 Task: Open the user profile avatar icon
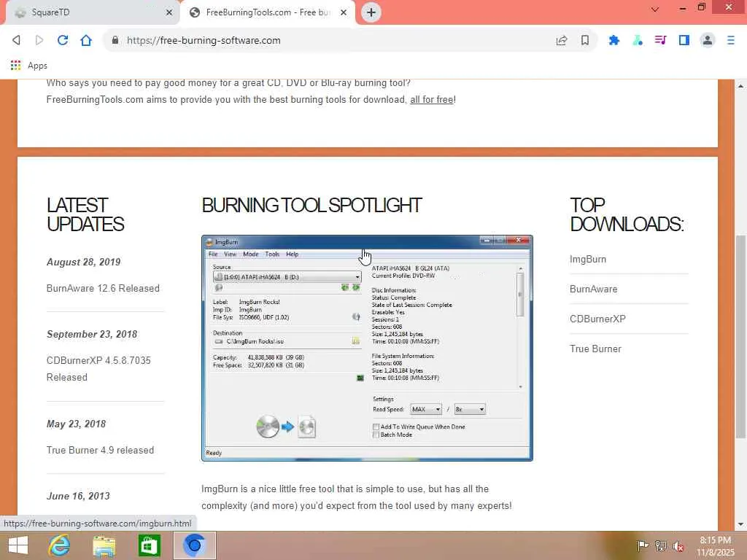tap(708, 41)
